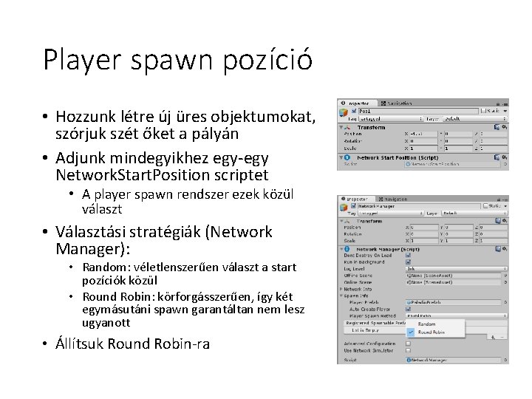Open the Pos1 inspector panel options menu
The height and width of the screenshot is (399, 532).
(x=505, y=104)
